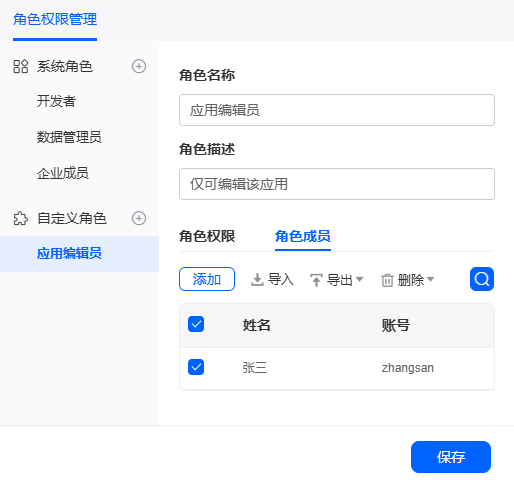Expand the 删除 dropdown arrow
The height and width of the screenshot is (482, 514).
pyautogui.click(x=430, y=279)
